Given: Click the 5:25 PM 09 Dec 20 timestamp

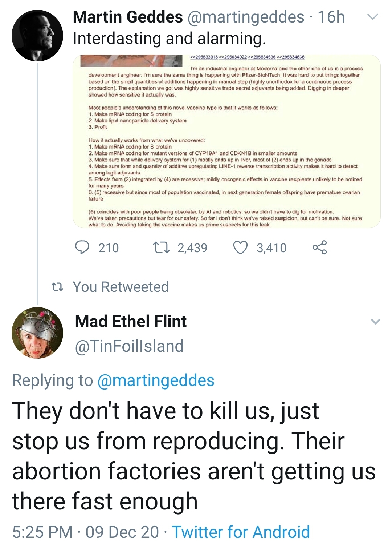Looking at the screenshot, I should 86,532.
